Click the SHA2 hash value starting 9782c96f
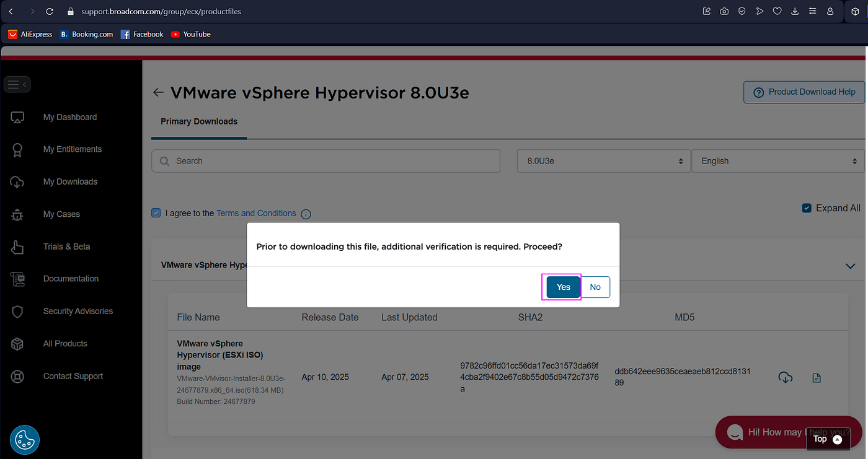Image resolution: width=868 pixels, height=459 pixels. tap(529, 377)
